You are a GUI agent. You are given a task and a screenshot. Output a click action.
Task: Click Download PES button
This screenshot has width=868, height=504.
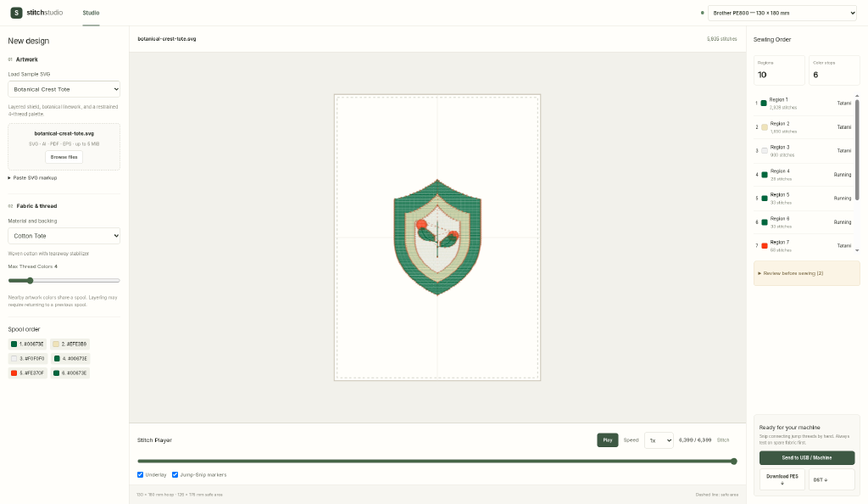tap(782, 479)
